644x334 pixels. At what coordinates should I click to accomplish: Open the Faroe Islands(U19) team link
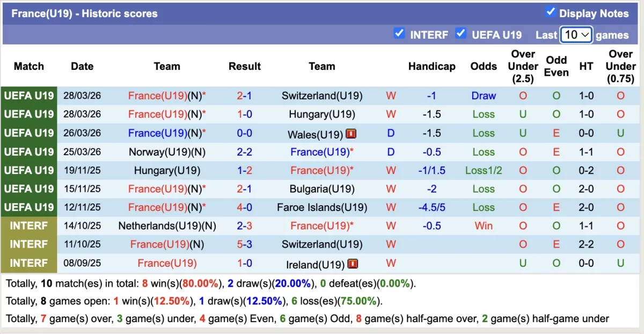pyautogui.click(x=322, y=207)
